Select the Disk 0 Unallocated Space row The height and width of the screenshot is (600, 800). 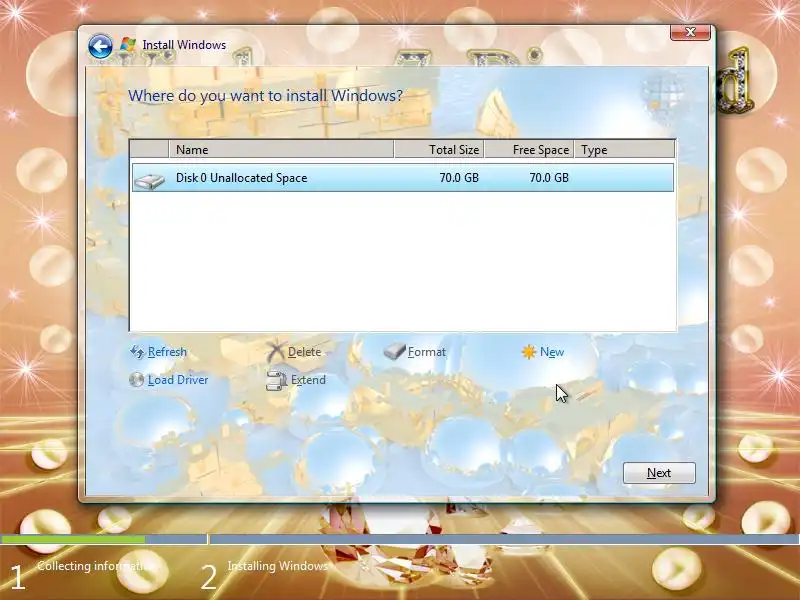coord(403,178)
